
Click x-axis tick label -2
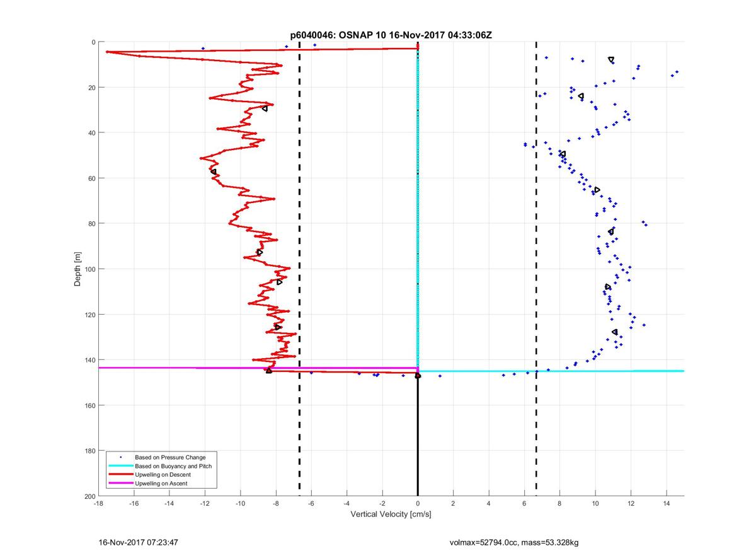(x=382, y=504)
